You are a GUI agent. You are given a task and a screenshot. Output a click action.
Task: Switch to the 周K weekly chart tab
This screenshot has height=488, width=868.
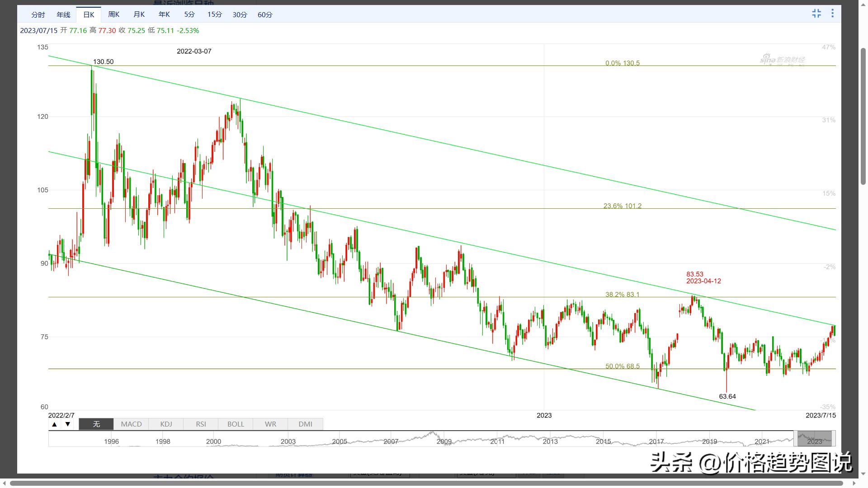tap(114, 14)
